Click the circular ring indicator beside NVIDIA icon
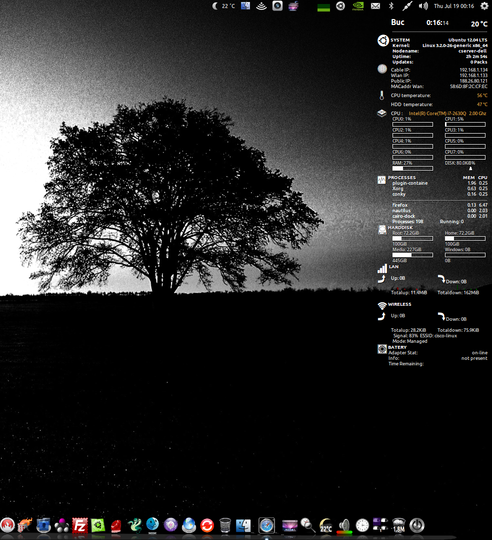Image resolution: width=492 pixels, height=540 pixels. pos(341,6)
